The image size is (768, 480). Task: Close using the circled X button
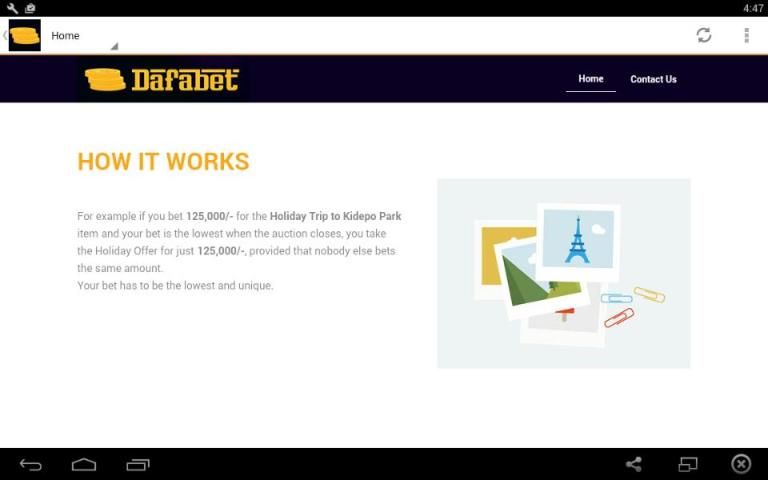coord(741,464)
